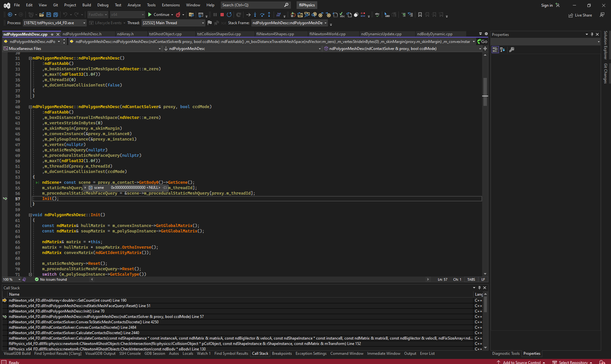Viewport: 611px width, 364px height.
Task: Toggle bookmark on current line
Action: tap(420, 15)
